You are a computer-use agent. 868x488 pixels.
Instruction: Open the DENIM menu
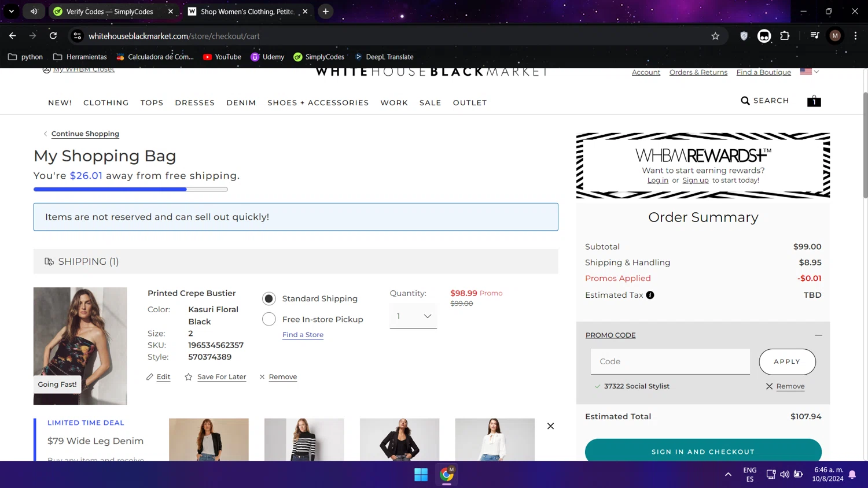(241, 103)
